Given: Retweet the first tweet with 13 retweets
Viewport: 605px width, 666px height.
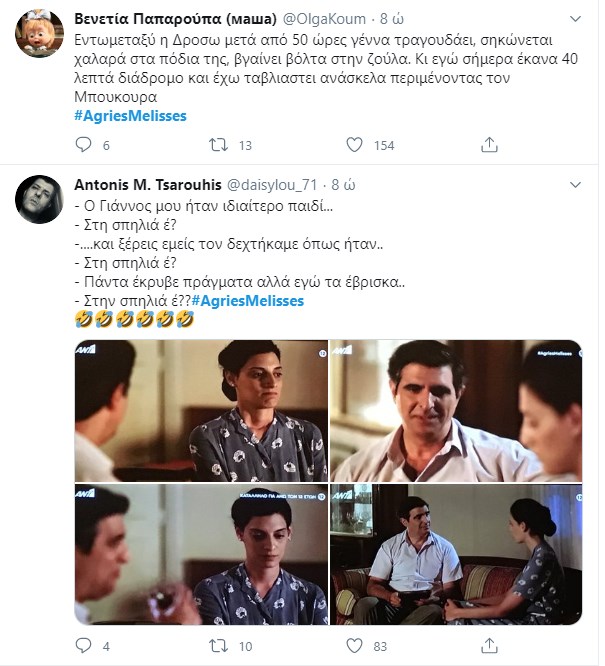Looking at the screenshot, I should [216, 145].
